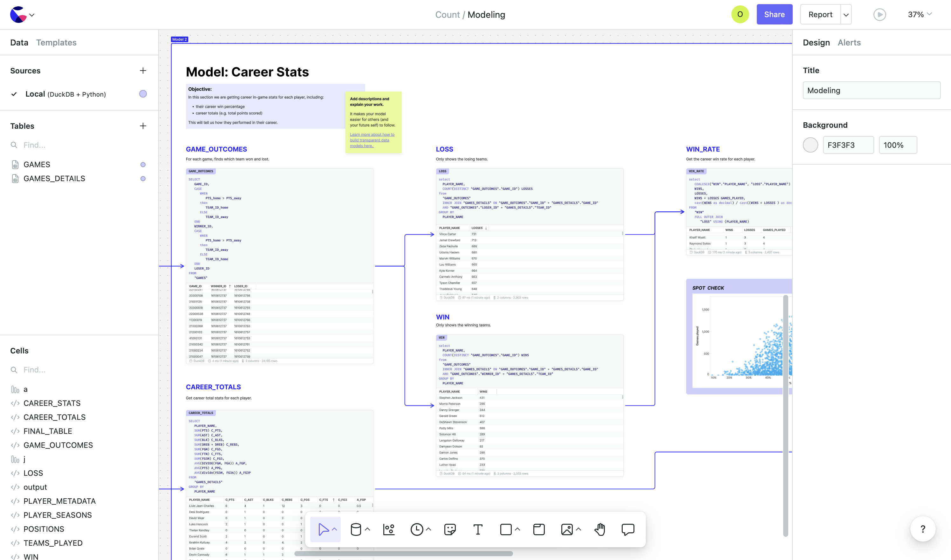Click the clock/scheduling tool icon

point(417,529)
